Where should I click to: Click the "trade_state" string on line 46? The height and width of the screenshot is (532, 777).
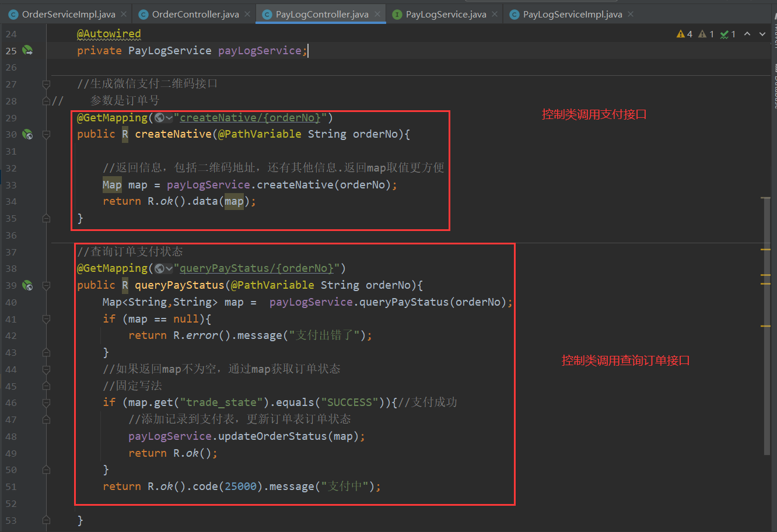click(x=221, y=402)
